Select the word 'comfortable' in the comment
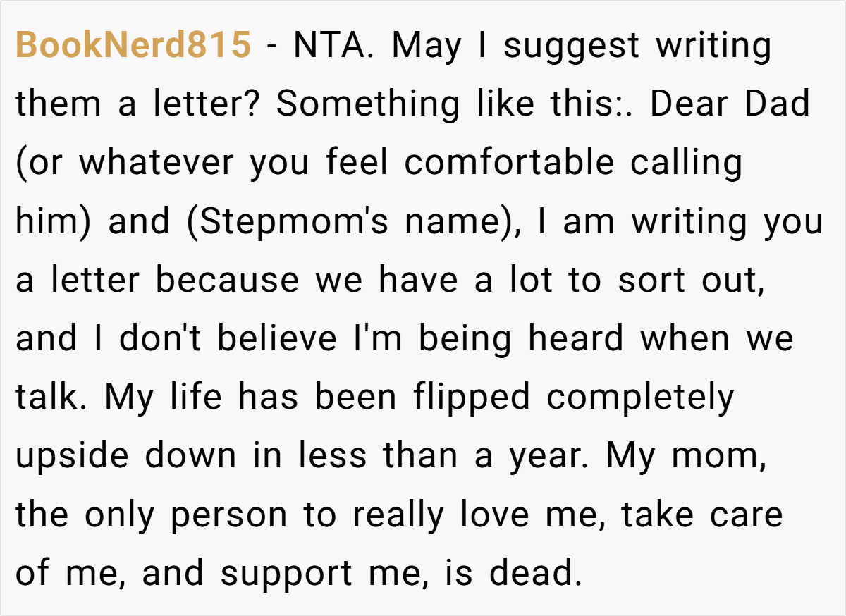 [x=510, y=164]
